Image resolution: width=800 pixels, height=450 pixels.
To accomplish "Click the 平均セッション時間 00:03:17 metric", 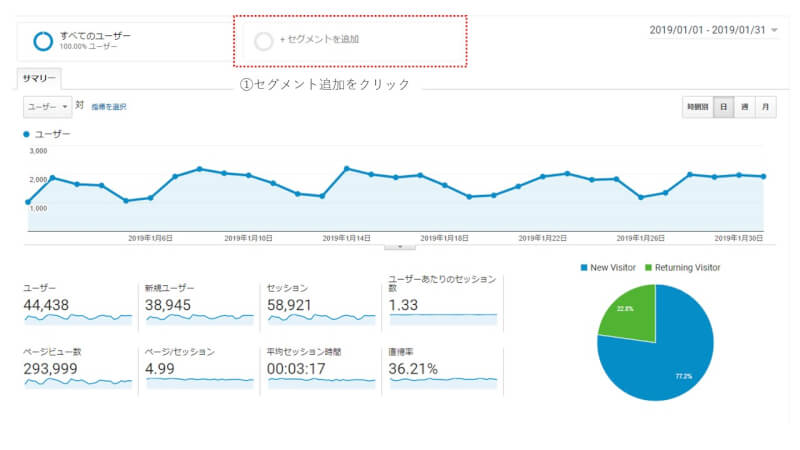I will click(x=321, y=368).
